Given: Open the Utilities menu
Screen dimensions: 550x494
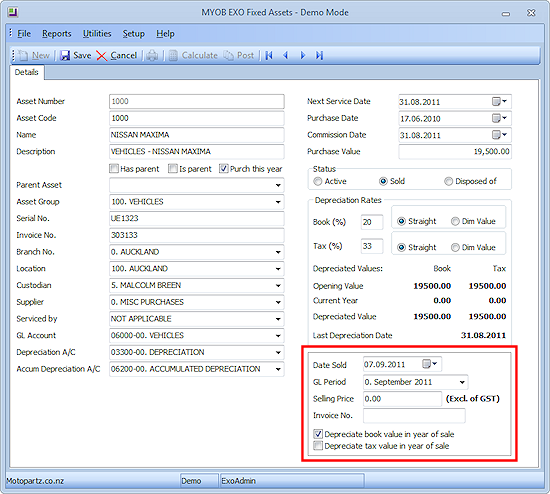Looking at the screenshot, I should [x=97, y=34].
